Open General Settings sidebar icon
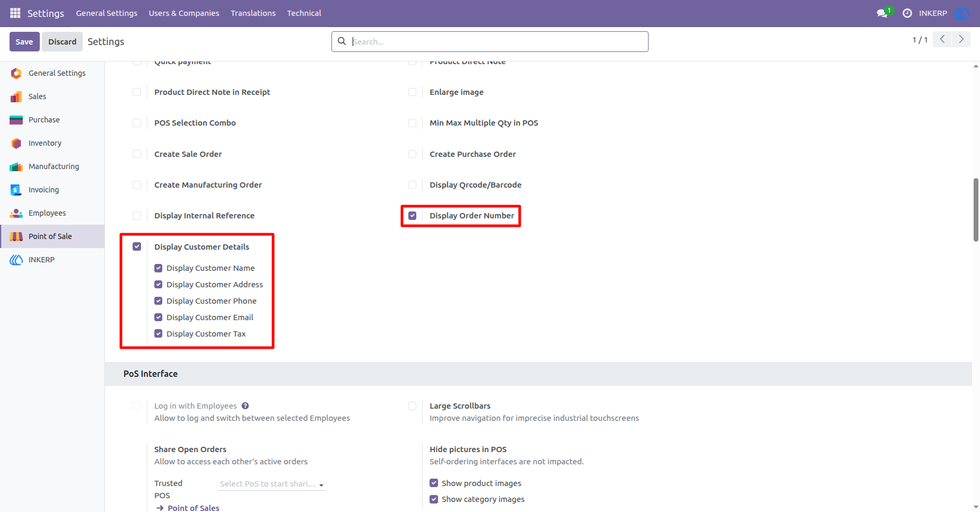The width and height of the screenshot is (980, 512). [16, 73]
